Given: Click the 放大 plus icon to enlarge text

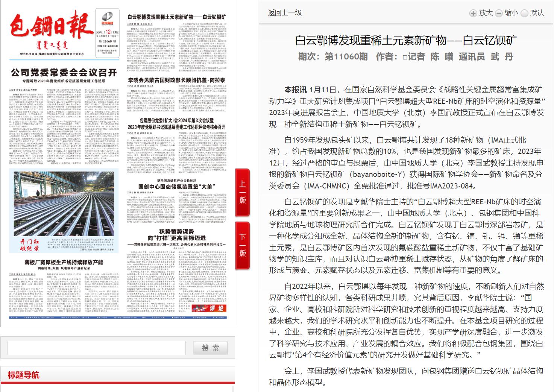Looking at the screenshot, I should point(472,13).
